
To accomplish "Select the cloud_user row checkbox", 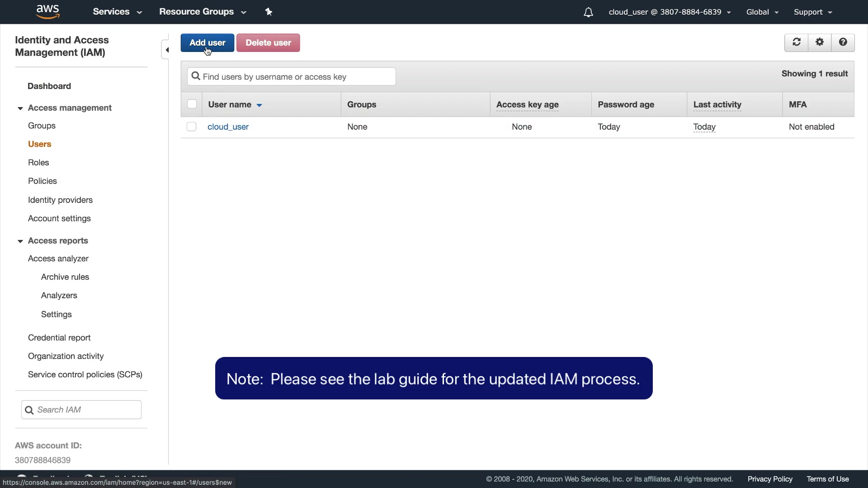I will pyautogui.click(x=192, y=127).
